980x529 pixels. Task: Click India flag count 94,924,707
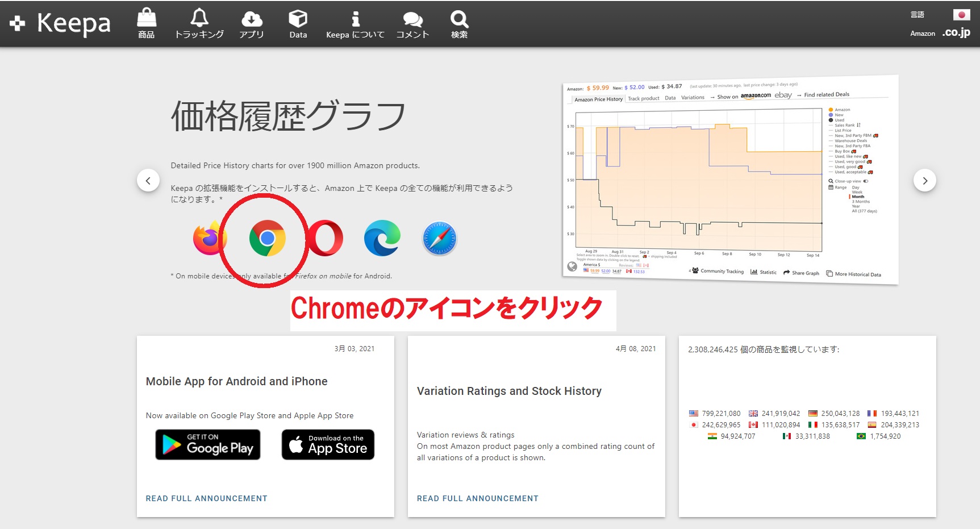point(732,436)
